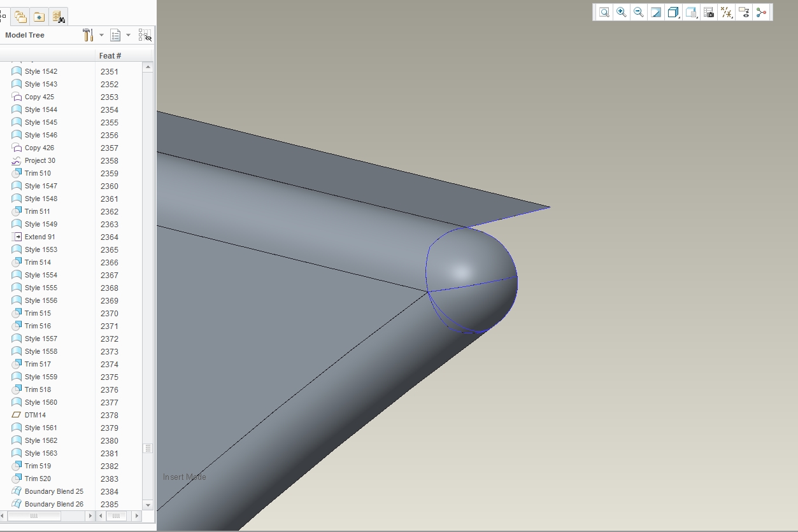Click the Refit view icon

(604, 12)
